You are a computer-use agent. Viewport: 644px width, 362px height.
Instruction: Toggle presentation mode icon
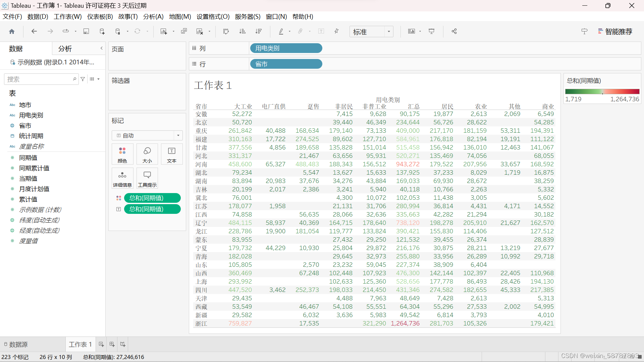pos(432,32)
